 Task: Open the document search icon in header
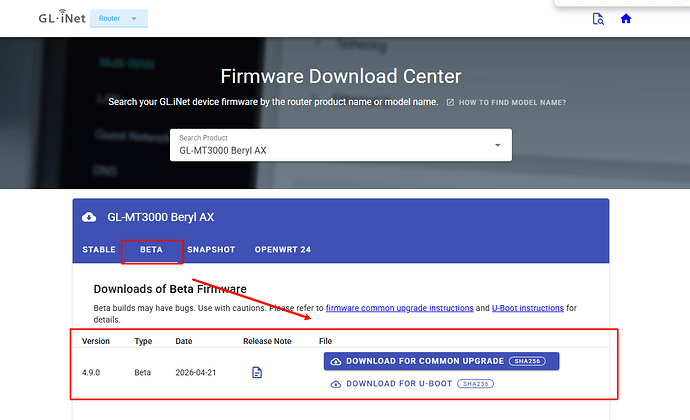(598, 19)
